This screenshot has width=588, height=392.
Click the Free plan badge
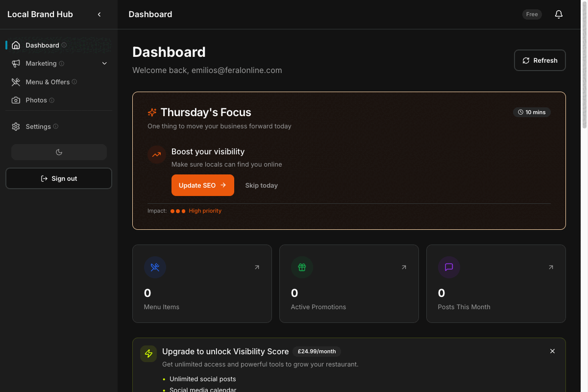tap(532, 14)
